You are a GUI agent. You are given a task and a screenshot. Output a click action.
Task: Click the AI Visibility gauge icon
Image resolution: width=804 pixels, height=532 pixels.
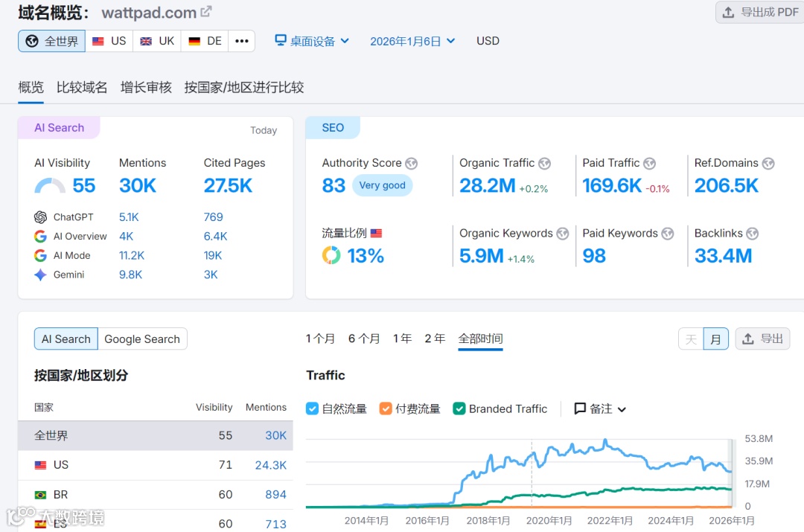50,185
